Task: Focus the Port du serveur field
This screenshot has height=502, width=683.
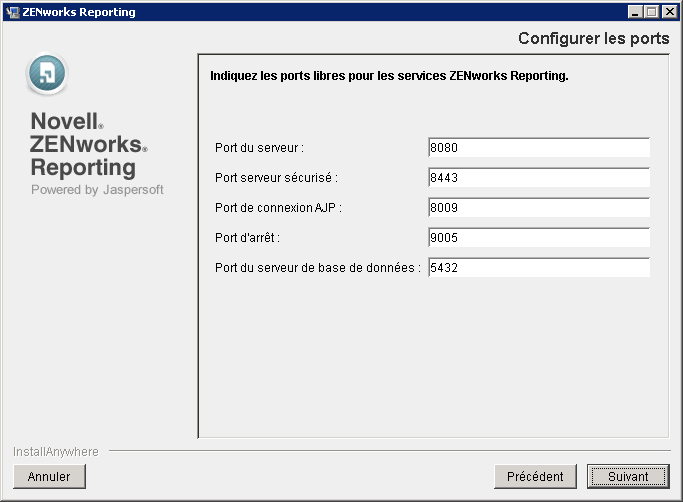Action: coord(539,148)
